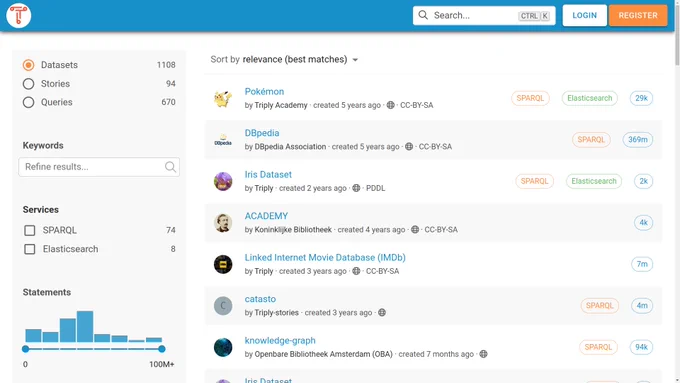Open the DBpedia dataset link
This screenshot has height=383, width=680.
click(262, 133)
